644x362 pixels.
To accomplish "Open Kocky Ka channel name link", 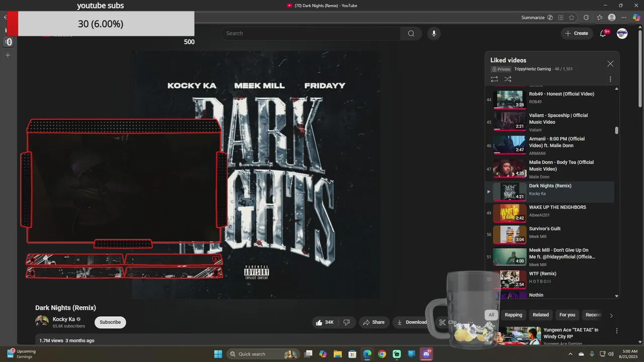I will coord(64,319).
